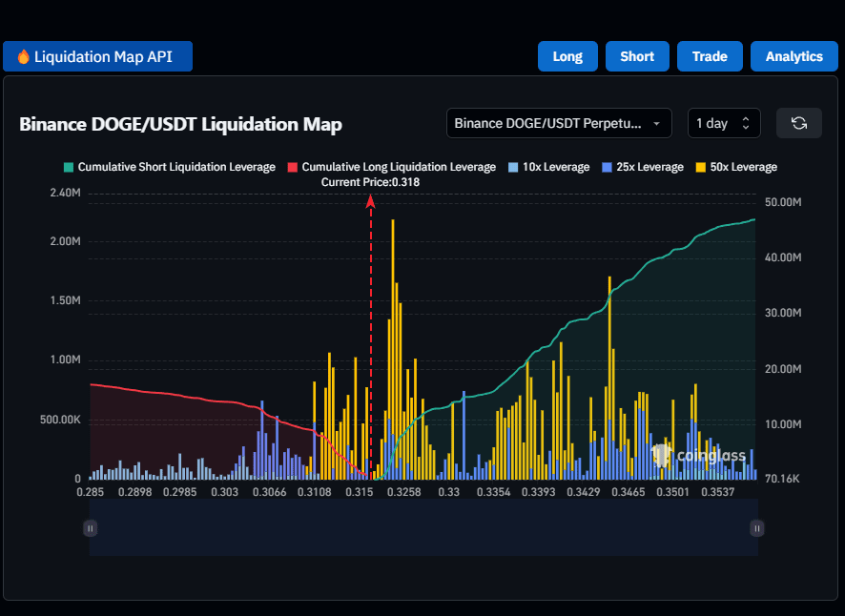Image resolution: width=845 pixels, height=616 pixels.
Task: Click the 0.3258 x-axis price label
Action: point(403,492)
